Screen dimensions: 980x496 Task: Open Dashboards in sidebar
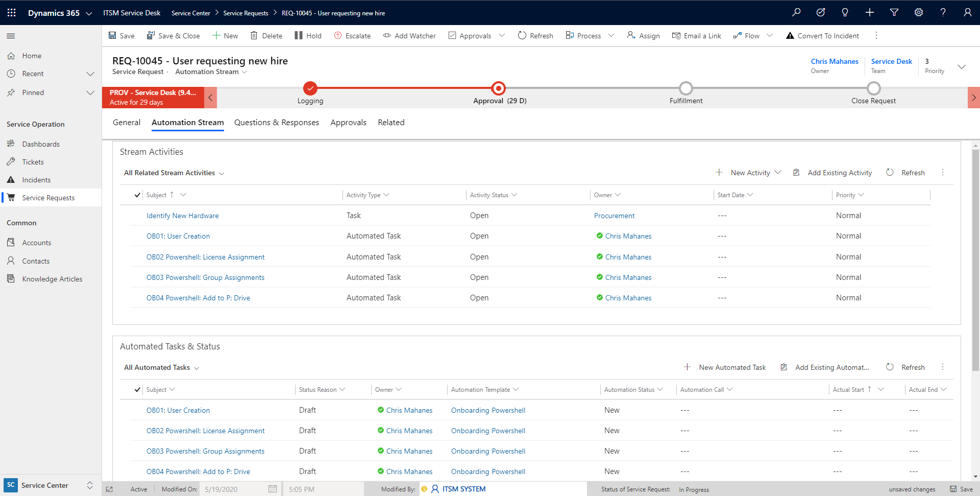41,144
